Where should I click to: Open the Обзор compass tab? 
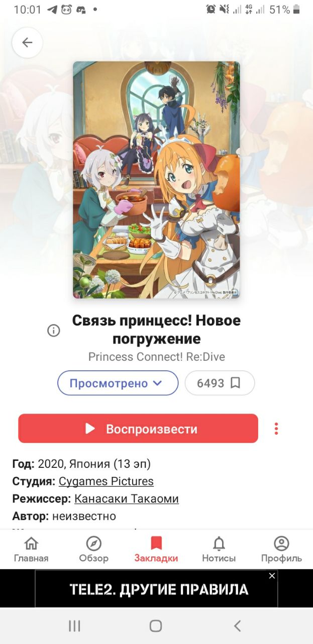(93, 549)
